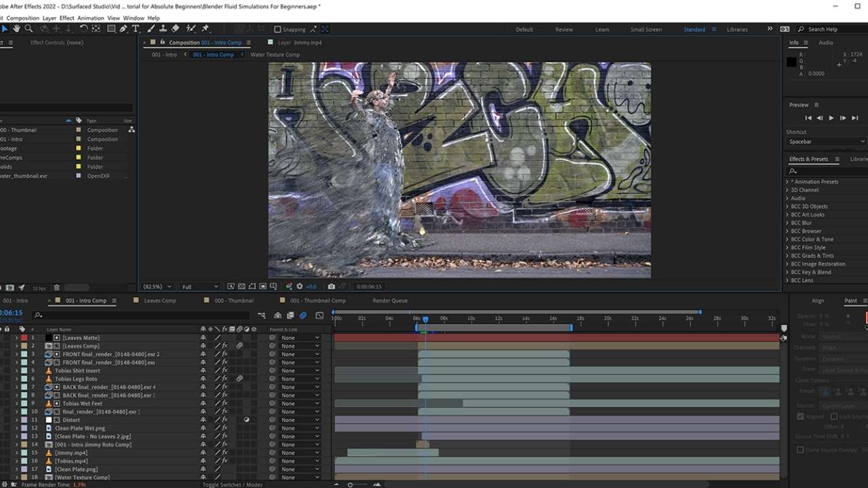Select the Roto Brush tool

pos(191,28)
